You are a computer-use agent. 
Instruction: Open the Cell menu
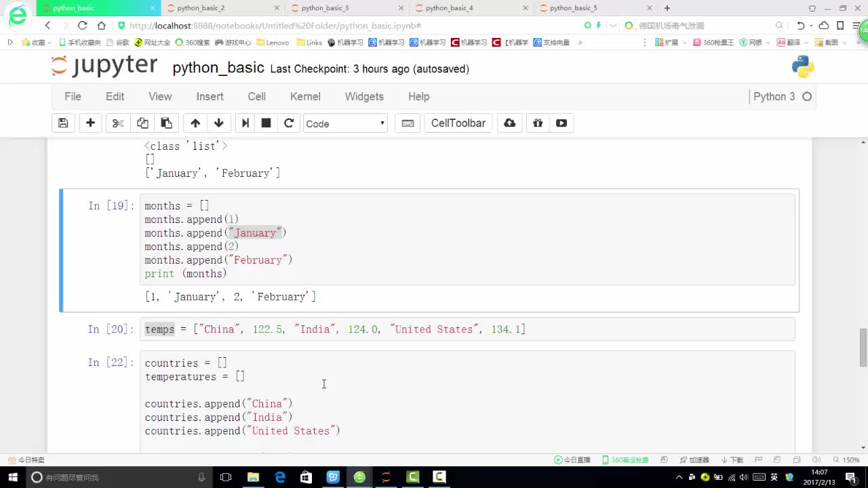[256, 96]
